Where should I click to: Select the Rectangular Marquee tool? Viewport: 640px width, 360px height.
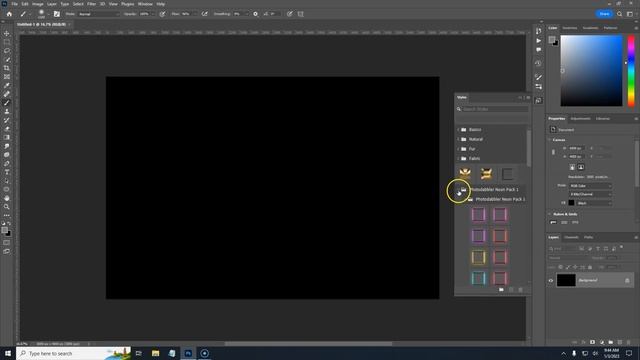(x=7, y=42)
